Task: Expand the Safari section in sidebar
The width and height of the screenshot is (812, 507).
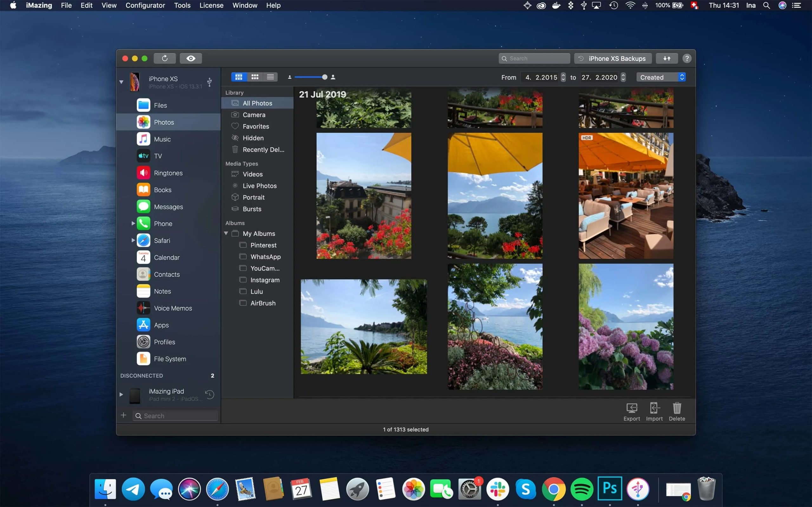Action: coord(132,240)
